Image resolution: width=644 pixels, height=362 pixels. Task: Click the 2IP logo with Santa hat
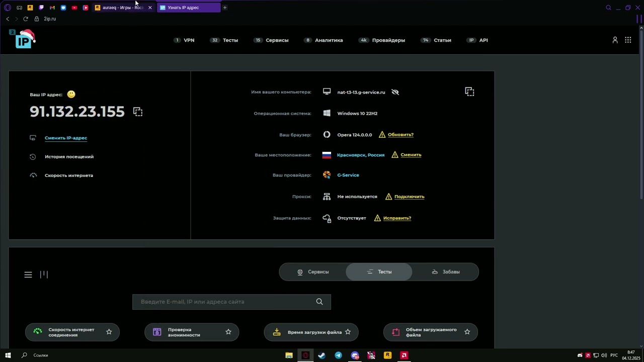[22, 39]
